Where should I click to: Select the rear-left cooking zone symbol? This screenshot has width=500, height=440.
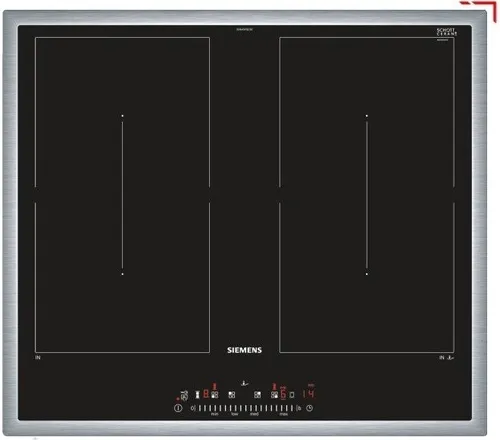[232, 395]
